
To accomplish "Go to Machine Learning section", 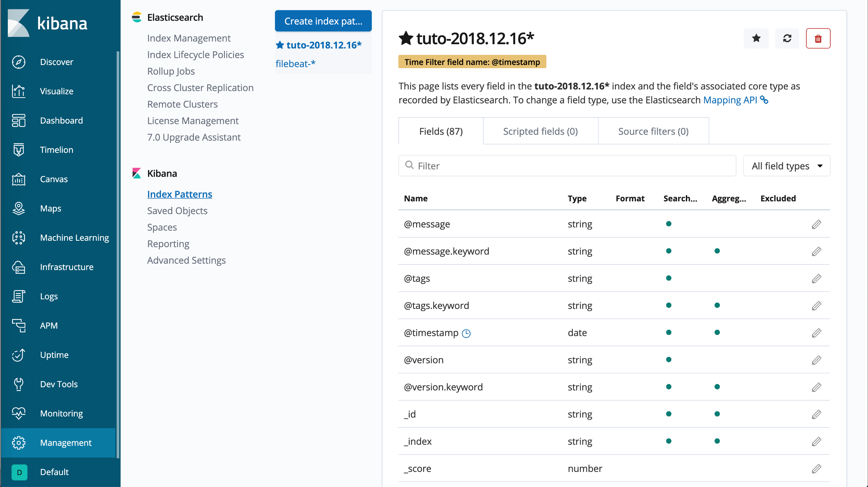I will click(x=74, y=238).
